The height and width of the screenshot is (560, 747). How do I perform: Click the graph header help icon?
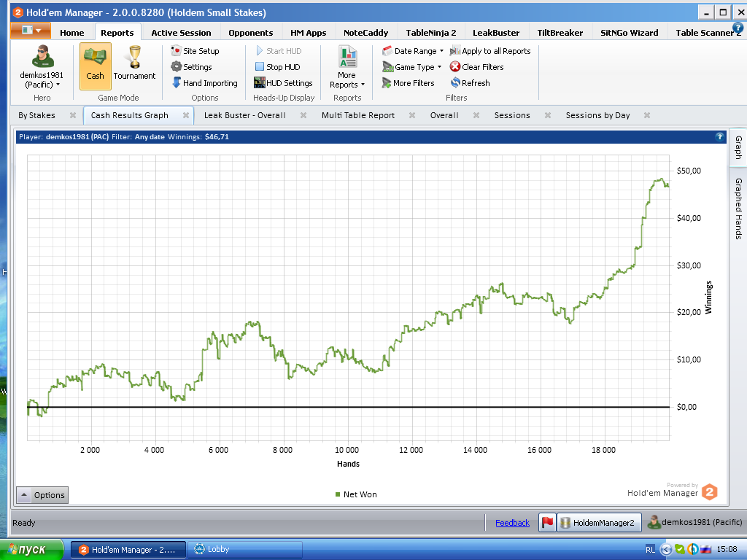pos(719,136)
